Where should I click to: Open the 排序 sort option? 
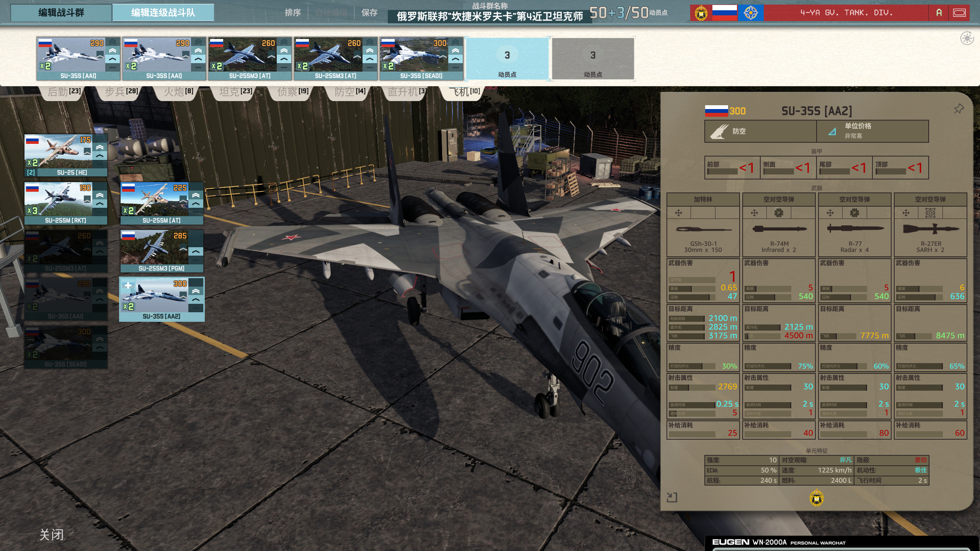coord(293,13)
